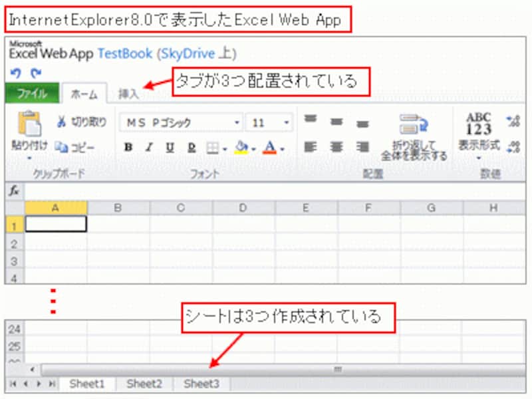Click into the formula bar
Screen dimensions: 532x399
(x=275, y=191)
